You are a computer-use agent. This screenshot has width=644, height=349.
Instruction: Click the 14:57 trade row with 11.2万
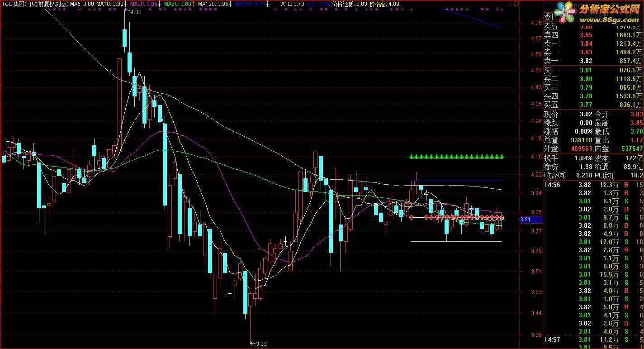click(x=593, y=339)
